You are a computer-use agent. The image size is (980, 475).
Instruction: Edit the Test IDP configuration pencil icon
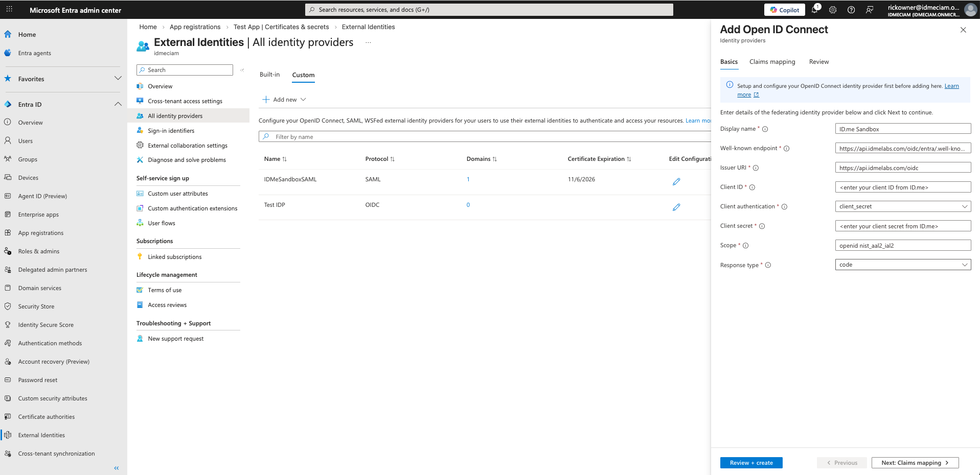click(x=676, y=207)
